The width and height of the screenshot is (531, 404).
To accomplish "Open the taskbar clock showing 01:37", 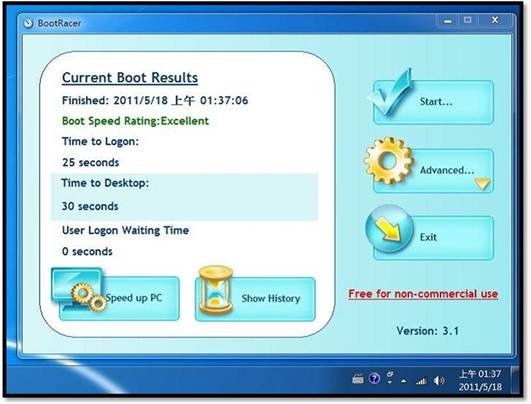I will coord(480,380).
